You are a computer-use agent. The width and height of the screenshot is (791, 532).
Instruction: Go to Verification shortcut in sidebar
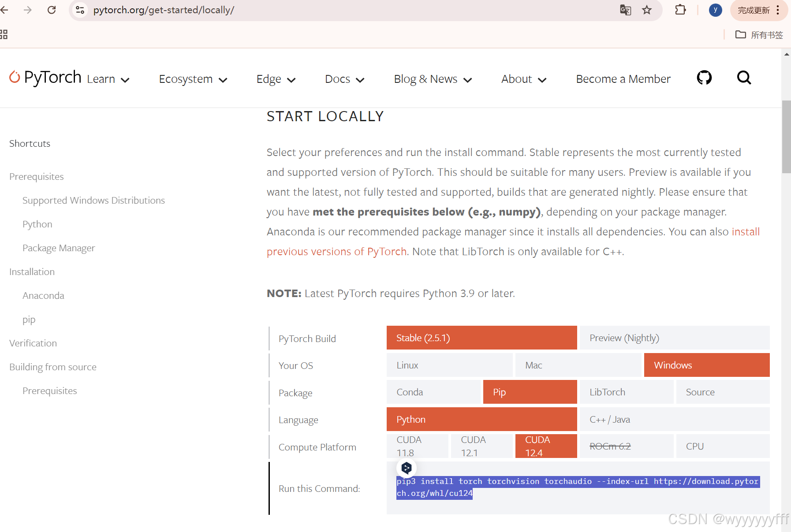(33, 343)
